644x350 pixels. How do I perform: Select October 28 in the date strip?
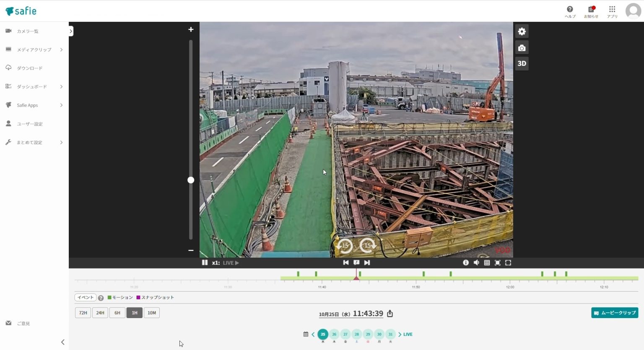[x=356, y=334]
